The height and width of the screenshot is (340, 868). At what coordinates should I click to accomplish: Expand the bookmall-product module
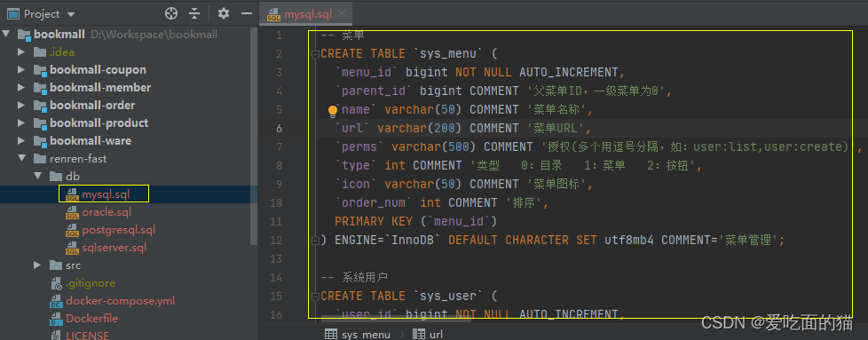21,123
